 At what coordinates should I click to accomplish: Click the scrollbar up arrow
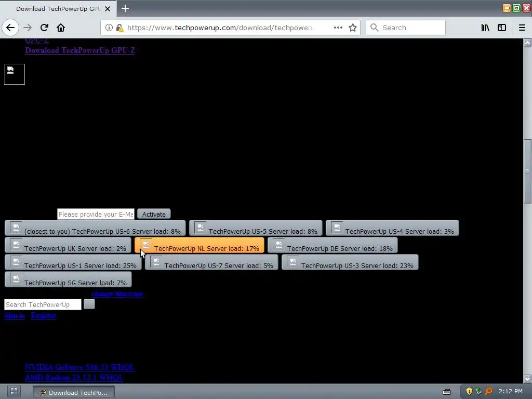(x=528, y=43)
